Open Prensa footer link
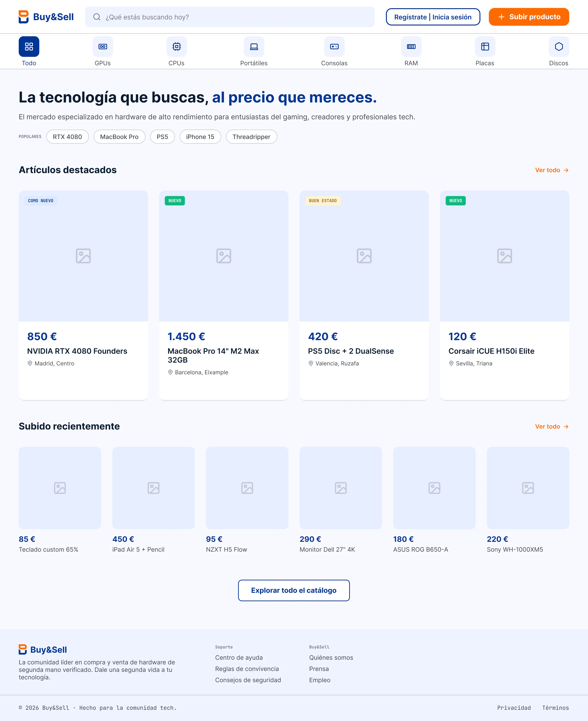588x721 pixels. point(319,669)
